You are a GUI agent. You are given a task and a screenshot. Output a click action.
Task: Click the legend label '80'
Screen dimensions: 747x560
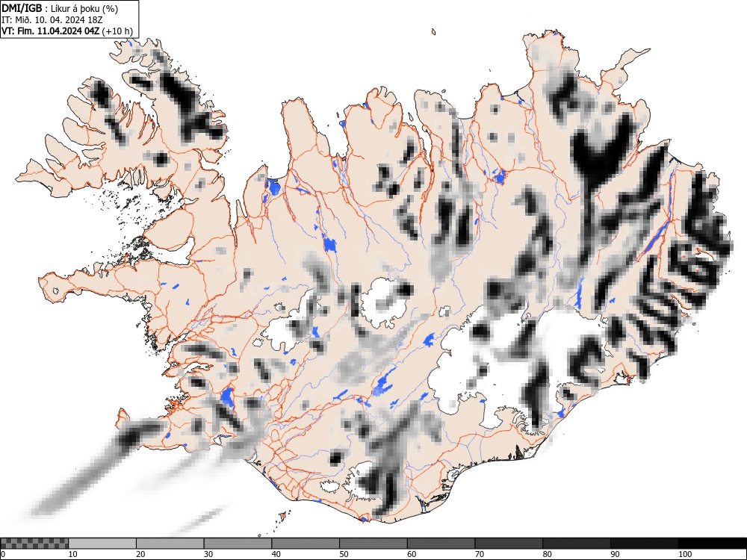pyautogui.click(x=547, y=554)
